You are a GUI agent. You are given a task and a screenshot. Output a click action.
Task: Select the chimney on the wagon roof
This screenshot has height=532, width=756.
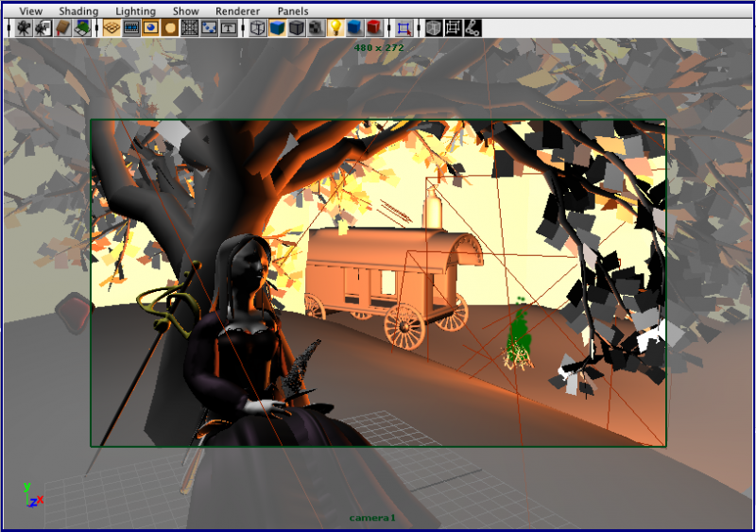(x=433, y=209)
